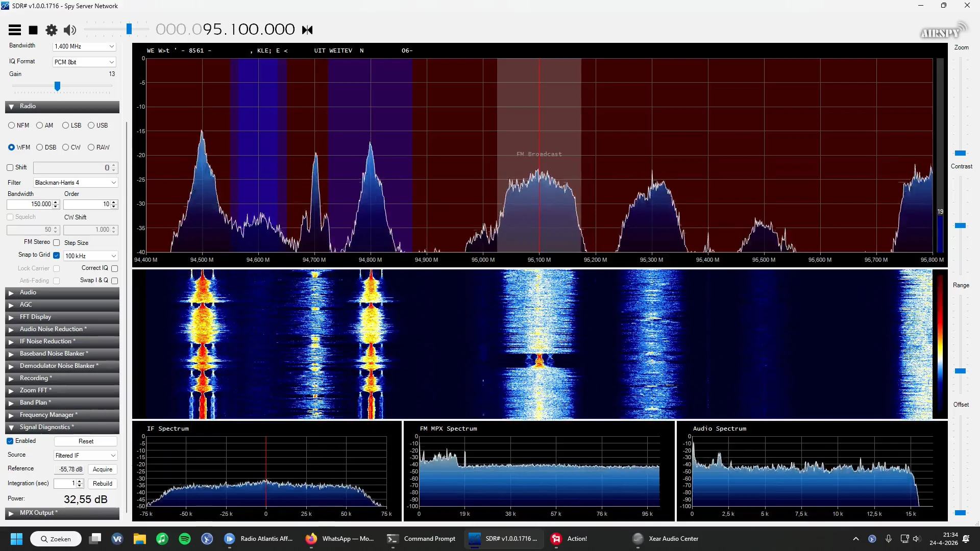Click the Rebuild button
980x551 pixels.
coord(103,484)
